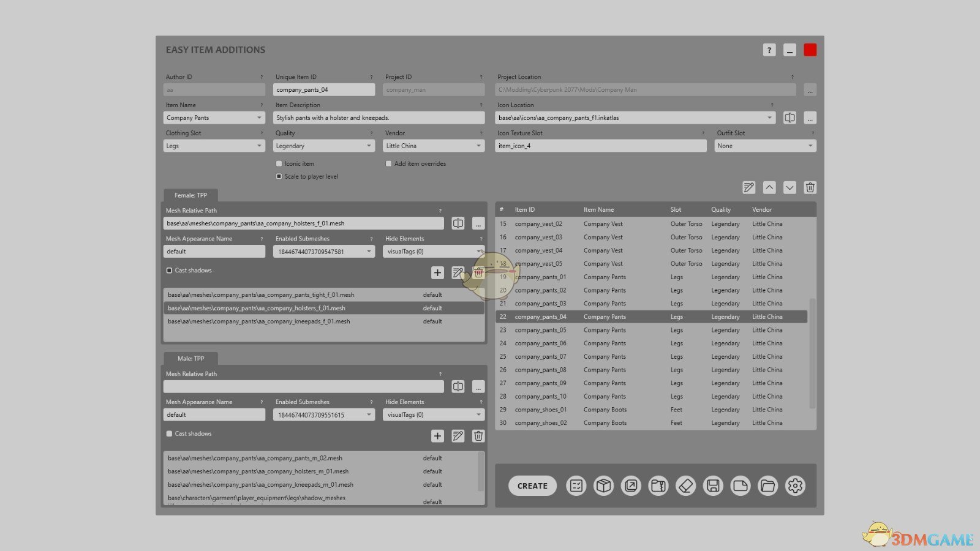
Task: Open the Vendor dropdown showing Little China
Action: [x=434, y=146]
